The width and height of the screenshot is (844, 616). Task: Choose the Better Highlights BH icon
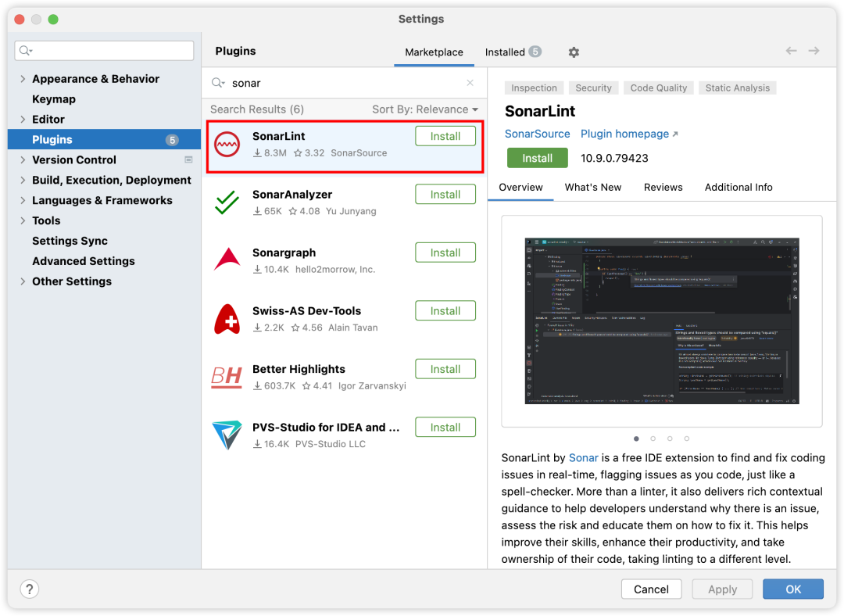pos(227,376)
